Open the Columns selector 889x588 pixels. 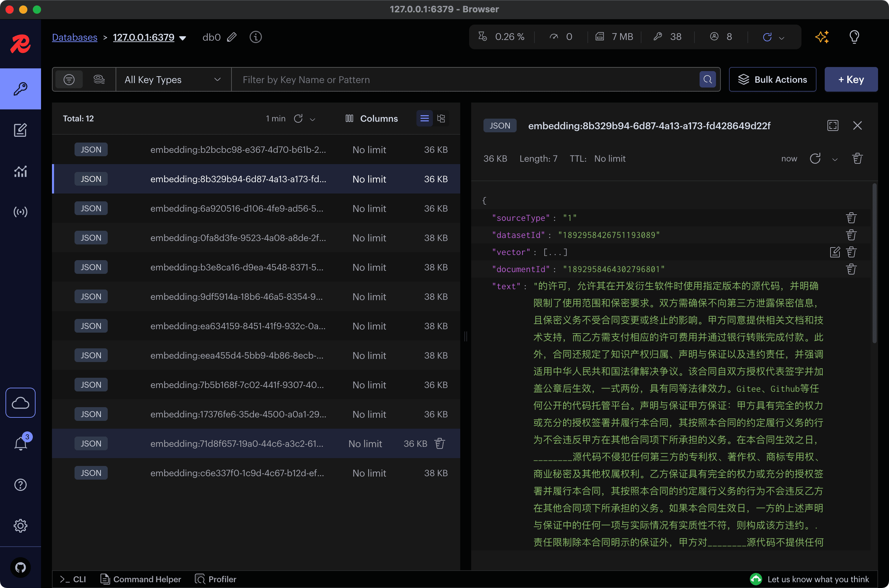pyautogui.click(x=371, y=119)
